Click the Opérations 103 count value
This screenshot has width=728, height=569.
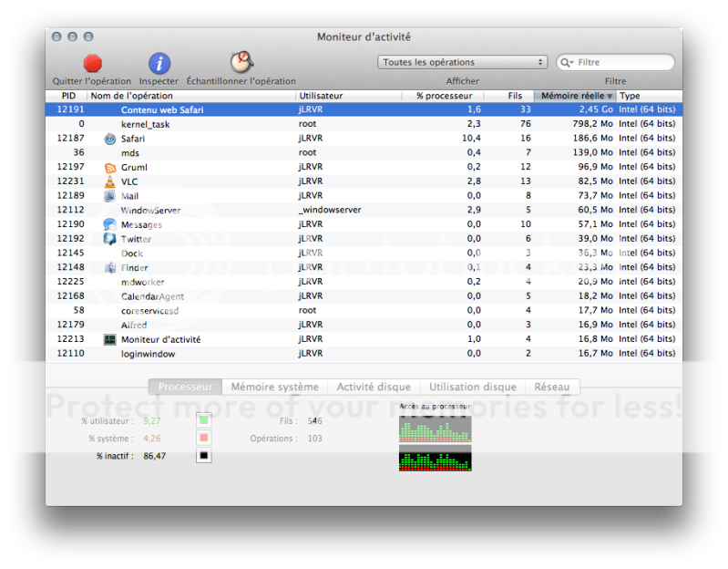tap(314, 439)
